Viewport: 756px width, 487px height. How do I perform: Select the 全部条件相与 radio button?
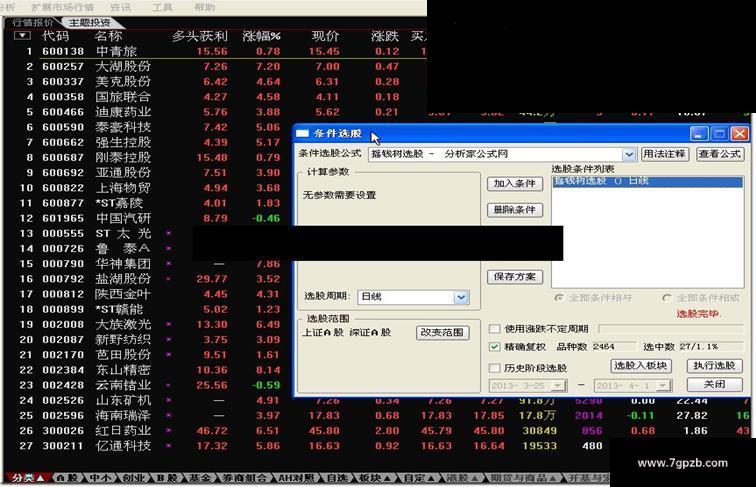pyautogui.click(x=559, y=298)
